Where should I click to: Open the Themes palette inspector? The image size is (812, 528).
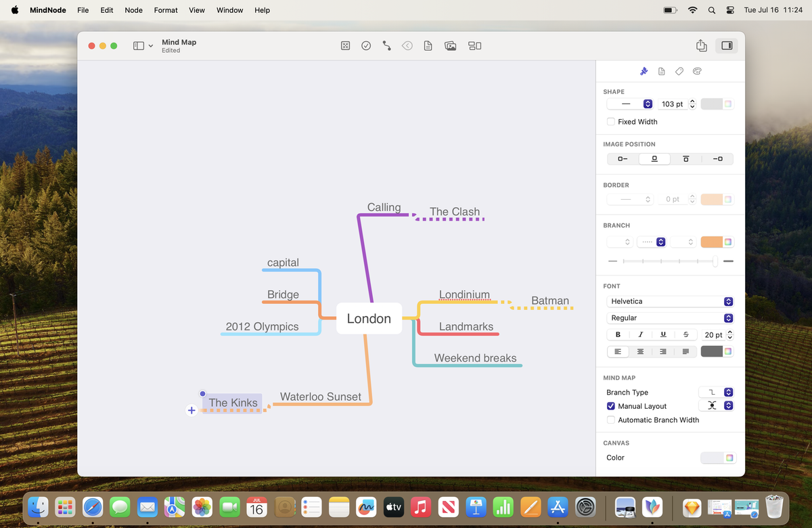(x=697, y=71)
